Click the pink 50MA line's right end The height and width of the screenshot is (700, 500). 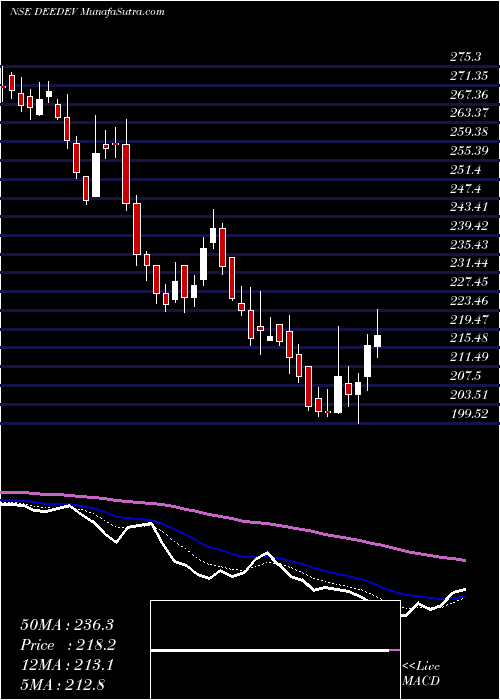(x=464, y=560)
